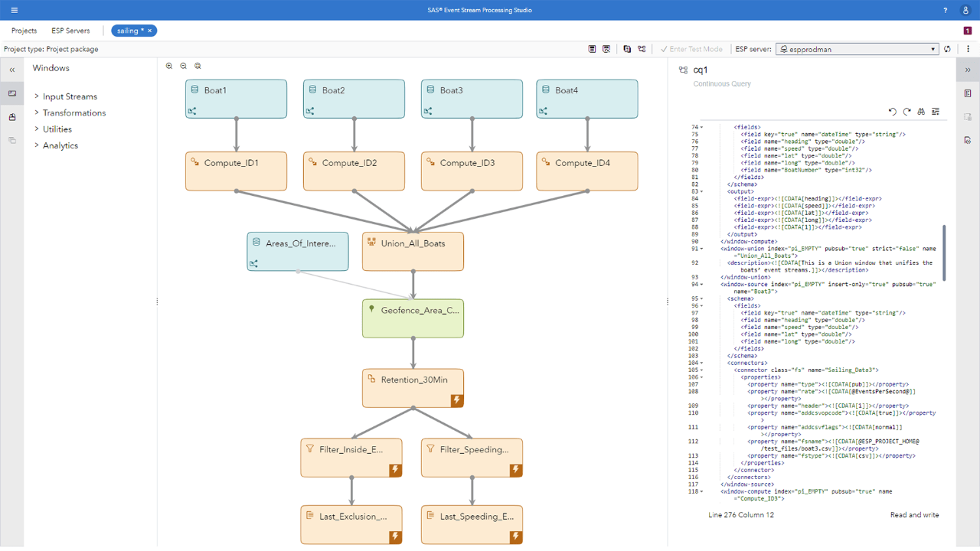980x551 pixels.
Task: Select the Union_All_Boats window
Action: click(413, 252)
